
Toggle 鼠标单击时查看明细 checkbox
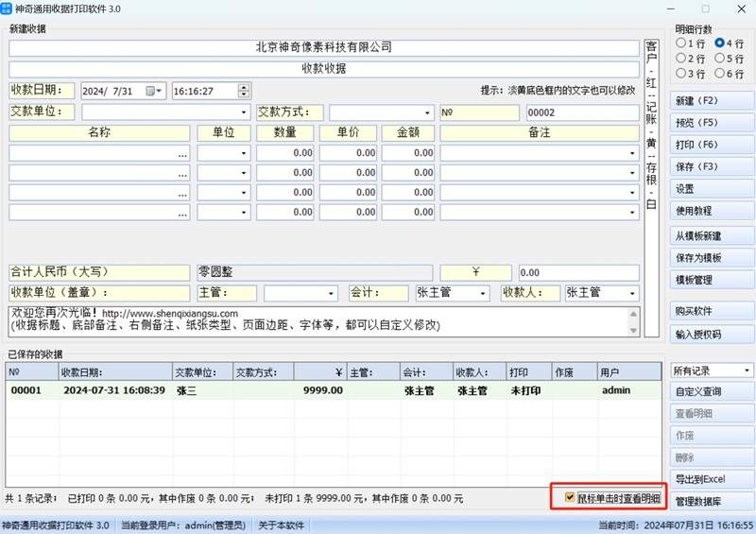[x=570, y=497]
